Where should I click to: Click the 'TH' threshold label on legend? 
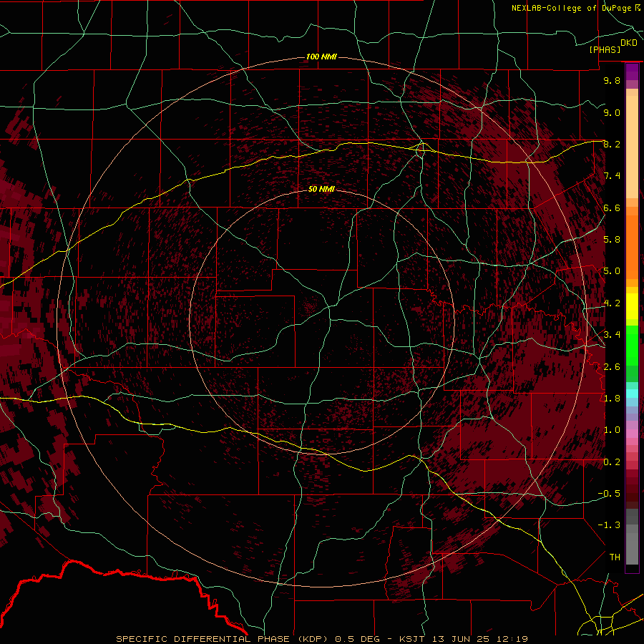click(615, 557)
